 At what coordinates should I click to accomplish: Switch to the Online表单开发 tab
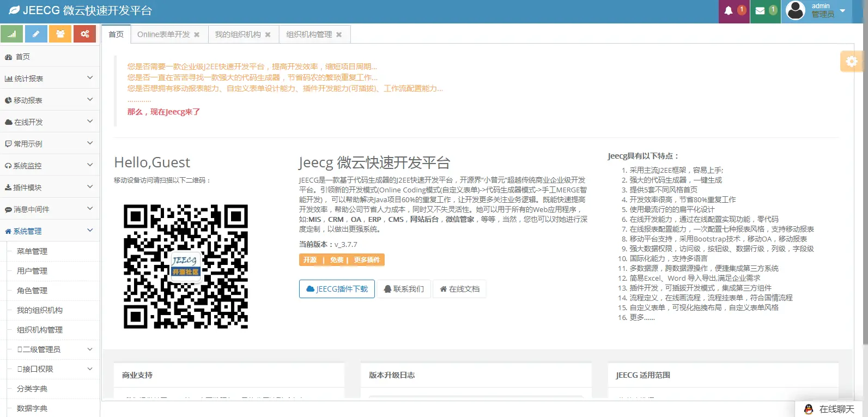(163, 34)
